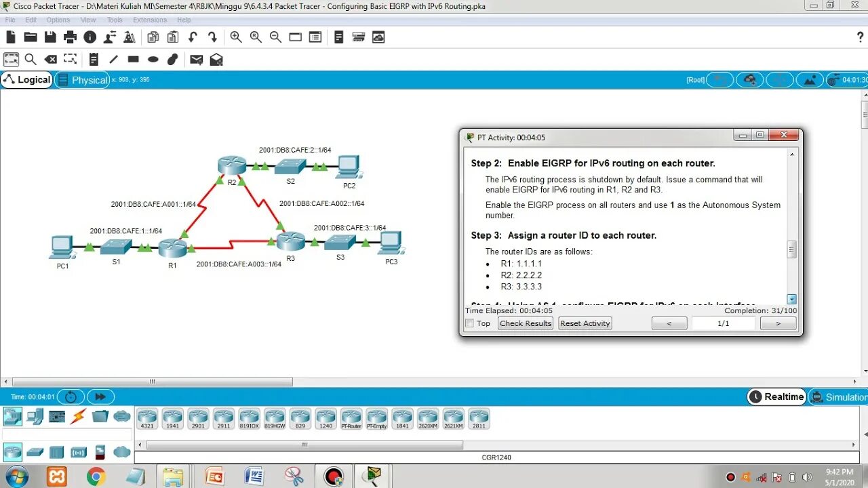Power cycle devices circular arrow button
The height and width of the screenshot is (488, 868).
[71, 397]
